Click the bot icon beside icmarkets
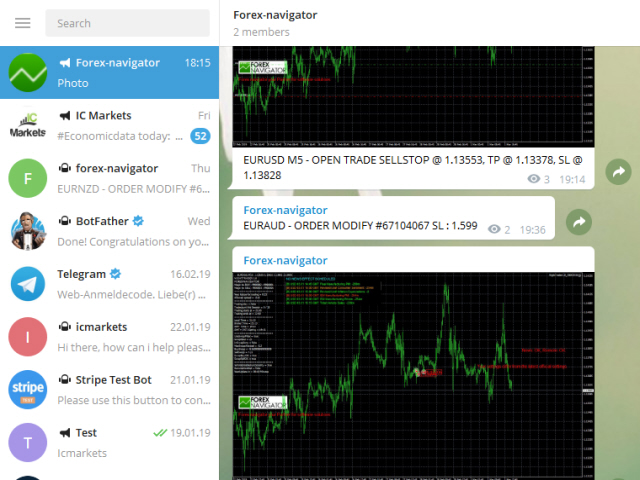This screenshot has width=640, height=480. tap(64, 327)
